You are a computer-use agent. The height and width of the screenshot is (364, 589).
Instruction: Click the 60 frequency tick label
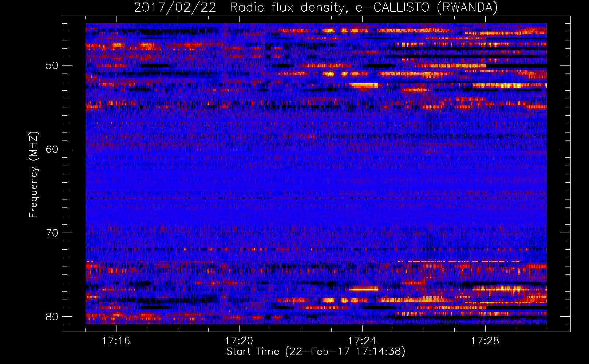pos(52,150)
